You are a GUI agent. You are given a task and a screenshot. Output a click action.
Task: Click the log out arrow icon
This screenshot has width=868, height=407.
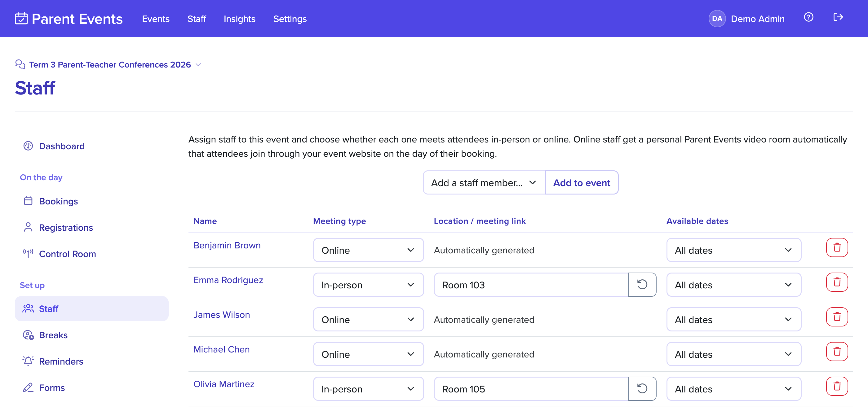[838, 17]
